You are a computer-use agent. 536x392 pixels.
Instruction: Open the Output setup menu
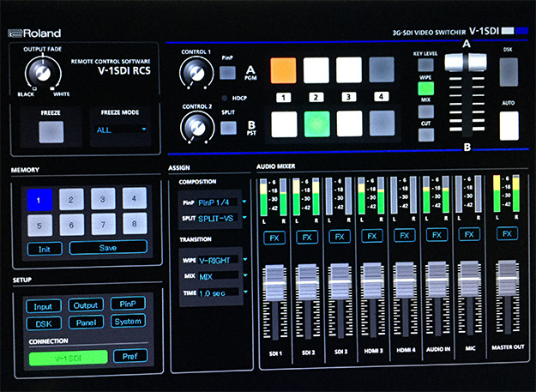[86, 305]
